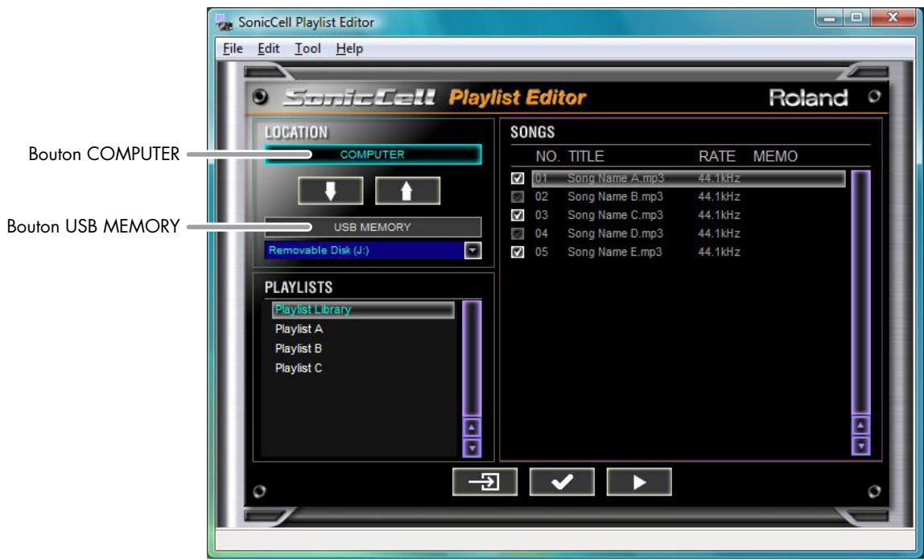924x560 pixels.
Task: Click songs list scrollbar down arrow
Action: (861, 446)
